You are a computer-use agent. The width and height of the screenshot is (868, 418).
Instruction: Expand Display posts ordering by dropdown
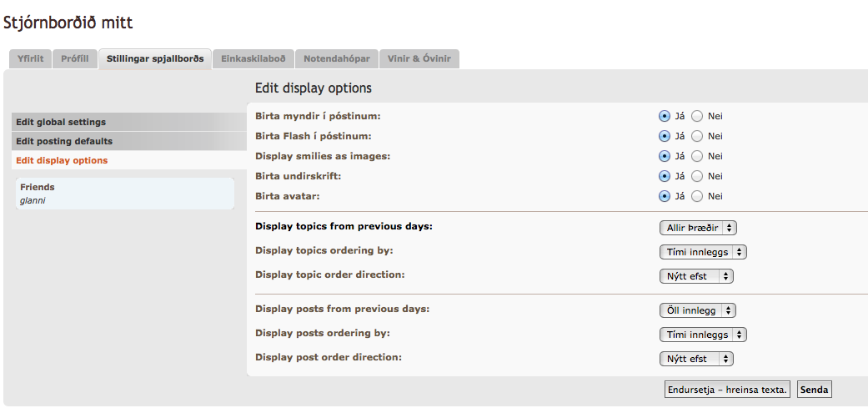point(702,335)
